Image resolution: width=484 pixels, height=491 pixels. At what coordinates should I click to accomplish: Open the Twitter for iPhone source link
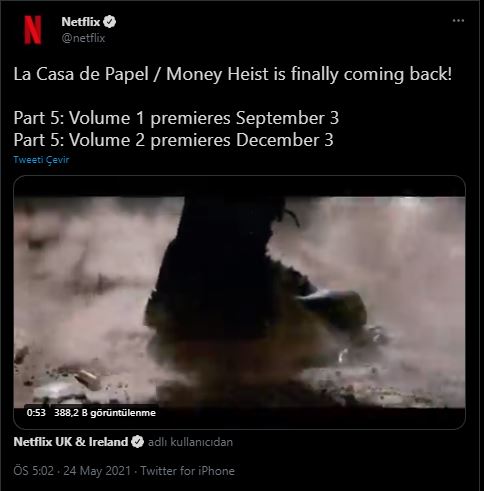[x=187, y=471]
